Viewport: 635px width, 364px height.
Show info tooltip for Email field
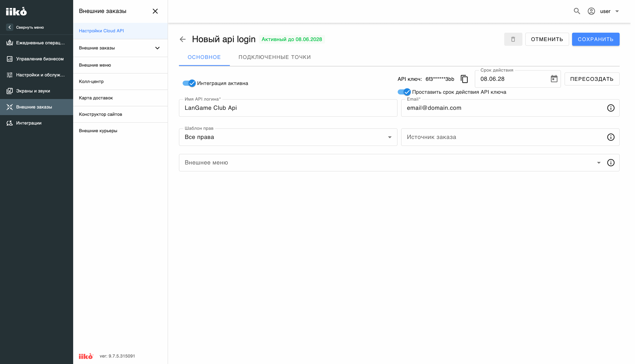coord(611,108)
